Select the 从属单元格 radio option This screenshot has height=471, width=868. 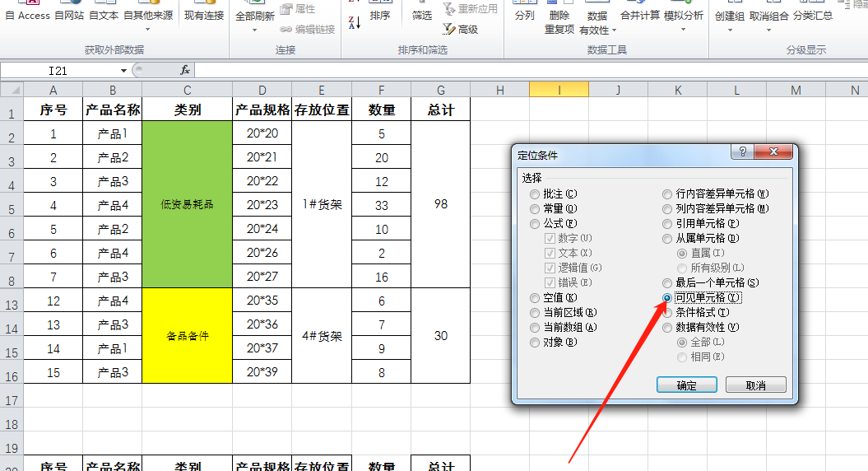667,239
